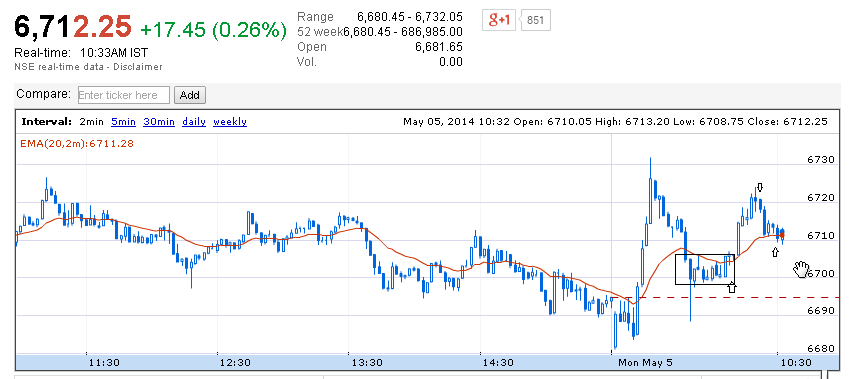Click the 14:30 time axis label
Screen dimensions: 852x379
498,362
